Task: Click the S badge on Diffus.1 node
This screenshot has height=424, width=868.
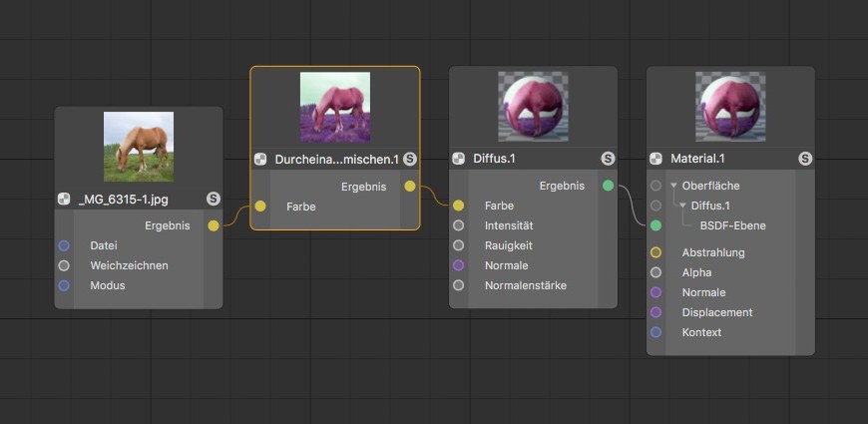Action: 608,159
